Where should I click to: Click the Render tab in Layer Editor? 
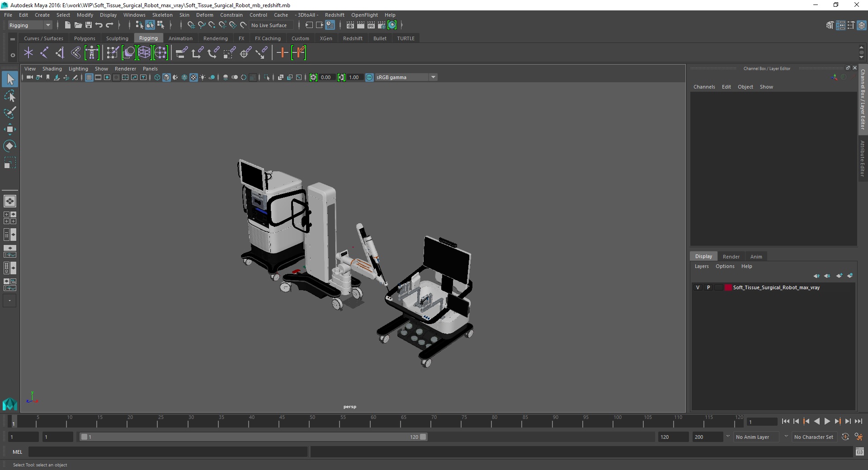pyautogui.click(x=731, y=257)
